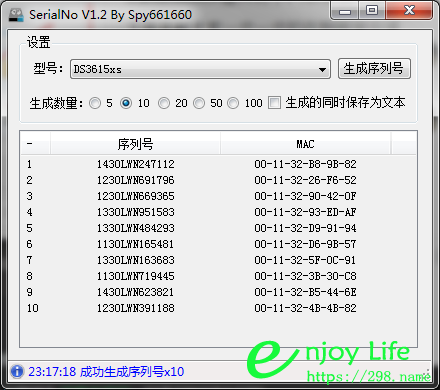Select serial 1130LWN165481
This screenshot has width=440, height=390.
(x=136, y=244)
